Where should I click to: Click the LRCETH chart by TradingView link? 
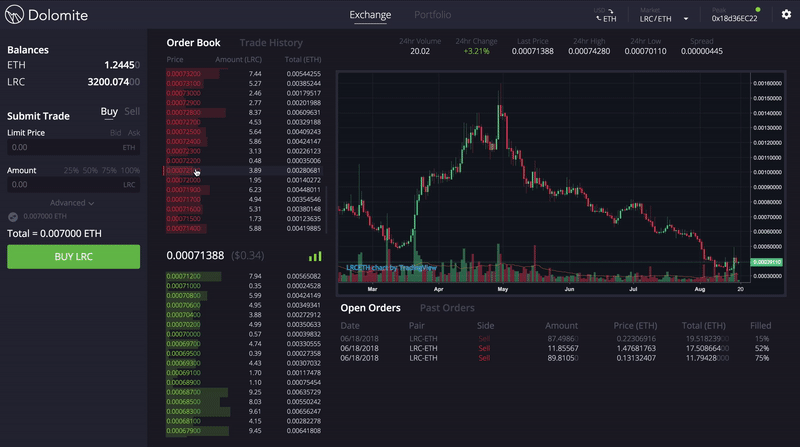click(391, 268)
